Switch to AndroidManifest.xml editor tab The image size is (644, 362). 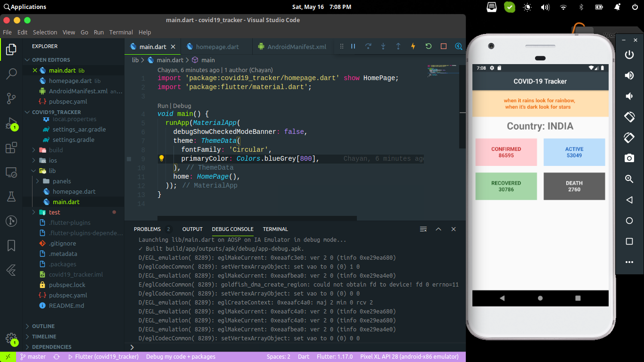point(292,47)
